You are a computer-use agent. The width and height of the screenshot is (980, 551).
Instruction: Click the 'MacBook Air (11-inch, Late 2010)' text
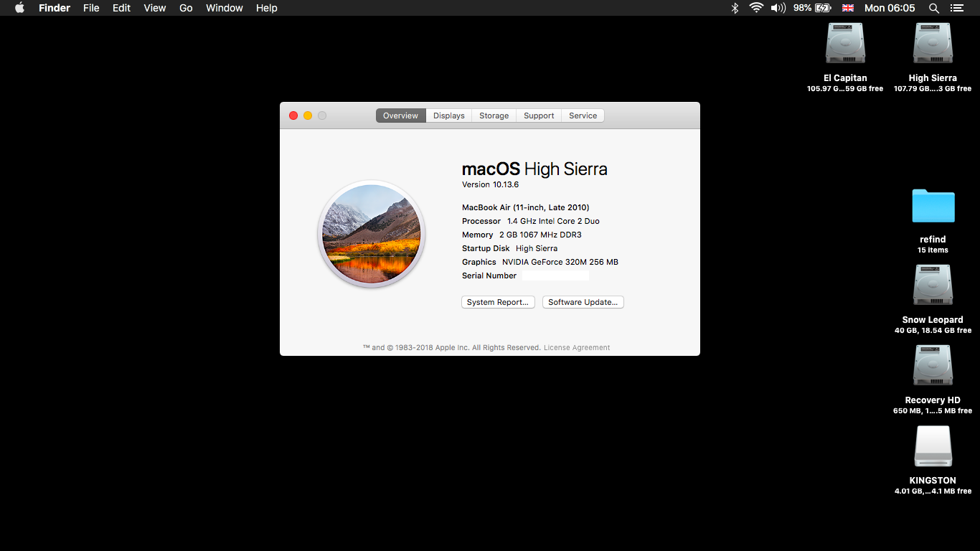point(526,207)
